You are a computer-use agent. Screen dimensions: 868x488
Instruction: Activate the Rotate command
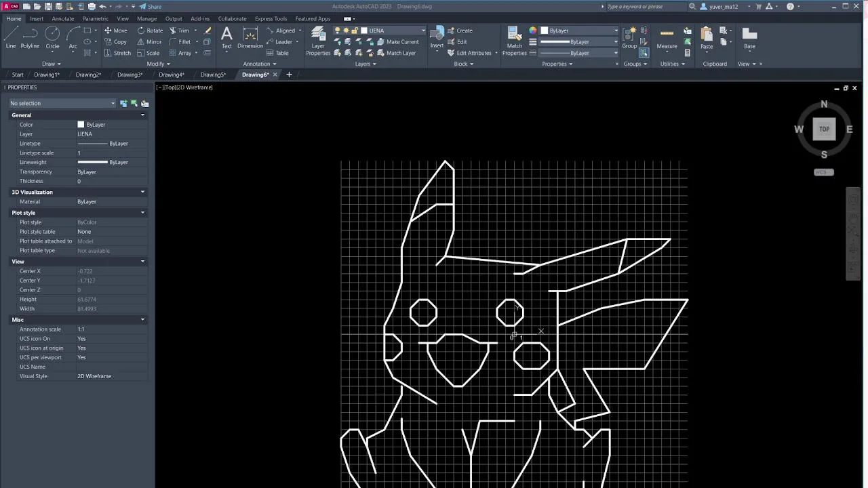click(x=150, y=30)
